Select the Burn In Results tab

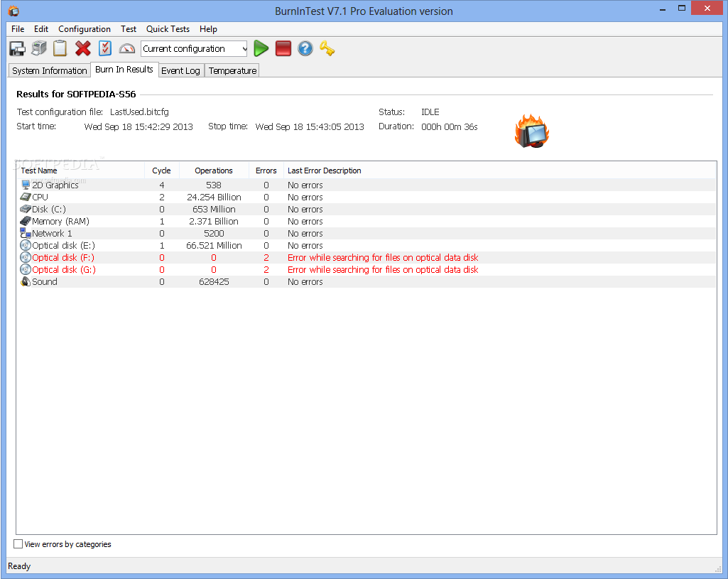tap(124, 69)
